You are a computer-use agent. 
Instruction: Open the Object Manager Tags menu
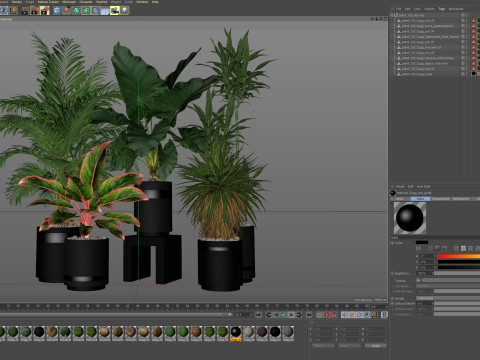pyautogui.click(x=442, y=9)
